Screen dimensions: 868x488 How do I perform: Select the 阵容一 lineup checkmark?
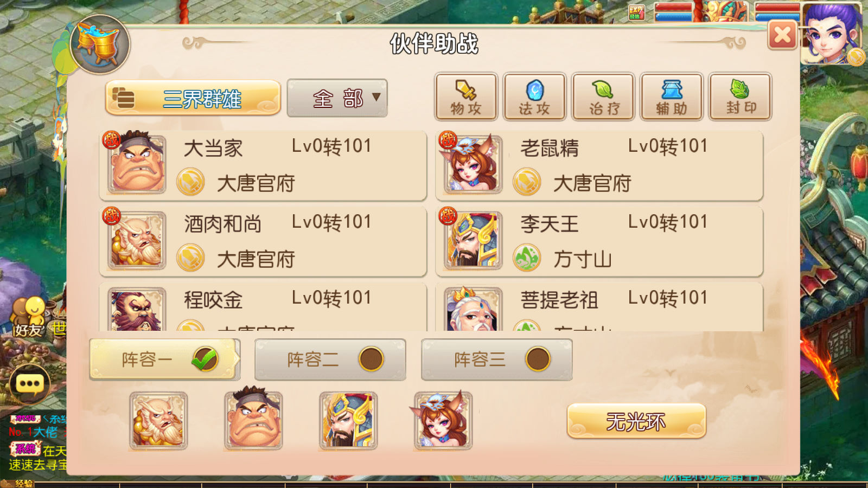click(x=205, y=359)
